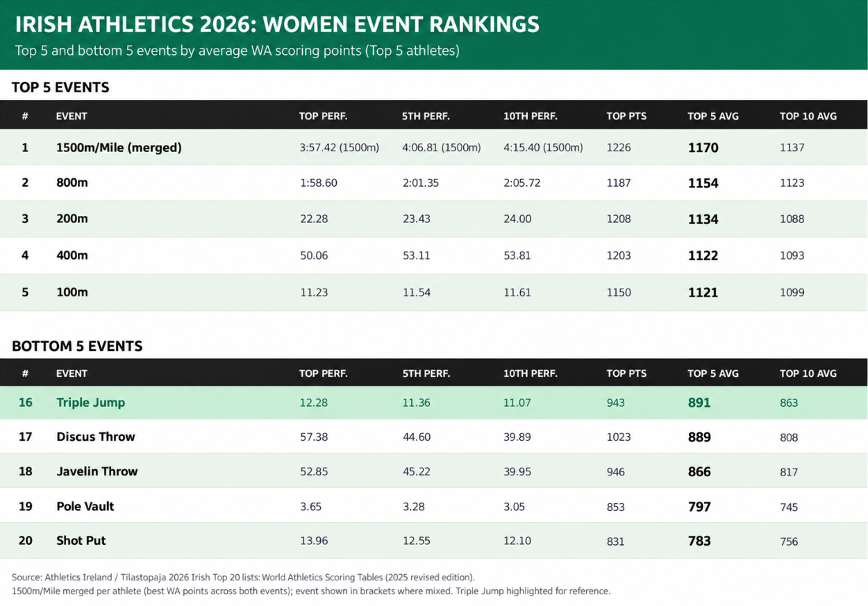Select the 1170 top 5 average value
868x606 pixels.
coord(703,148)
